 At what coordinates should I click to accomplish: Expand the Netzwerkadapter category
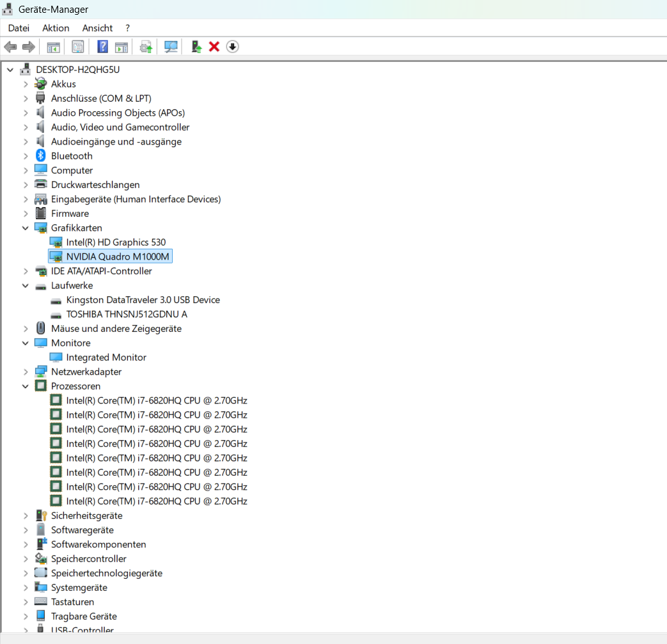26,372
